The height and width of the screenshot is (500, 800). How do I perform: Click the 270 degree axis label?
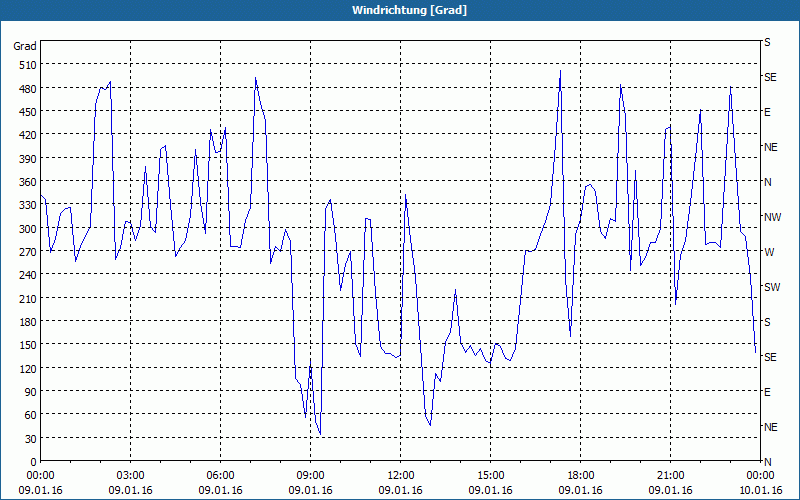pyautogui.click(x=28, y=252)
